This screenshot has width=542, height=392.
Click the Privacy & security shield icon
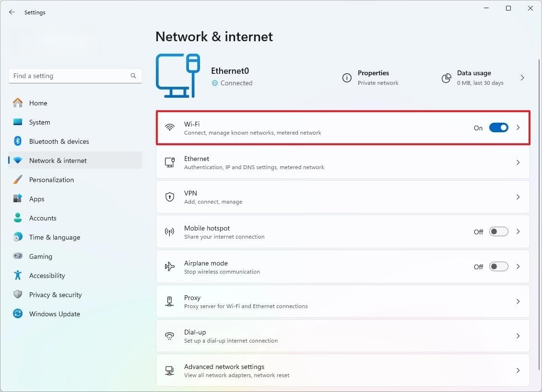point(18,294)
